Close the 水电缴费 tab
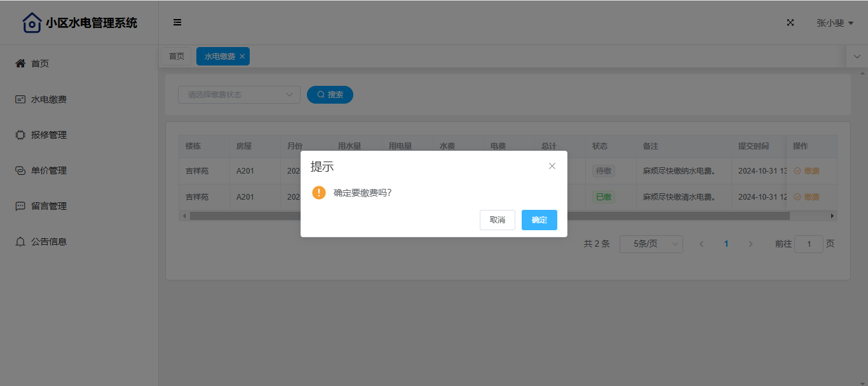868x386 pixels. 242,57
